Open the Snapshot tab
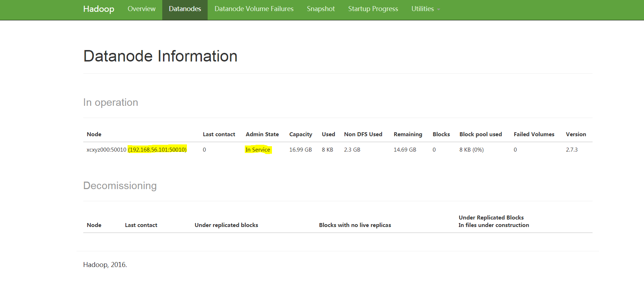The width and height of the screenshot is (644, 301). [321, 9]
